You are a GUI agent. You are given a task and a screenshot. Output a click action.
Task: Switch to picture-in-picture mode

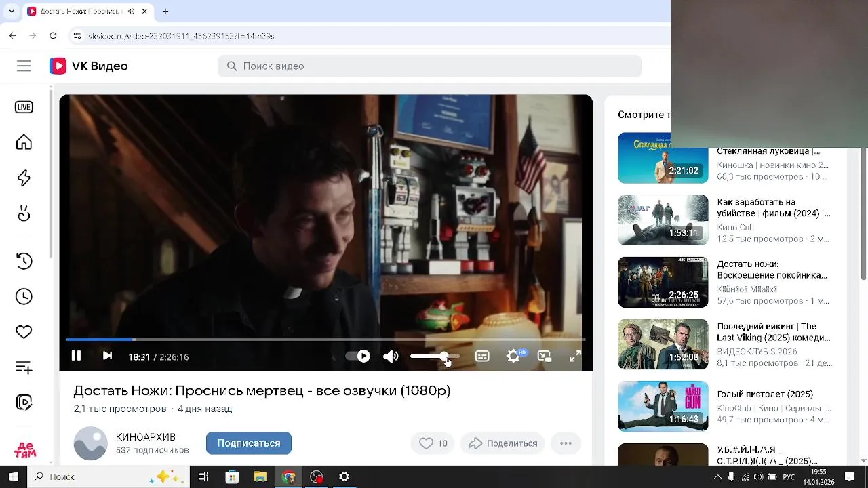click(545, 356)
